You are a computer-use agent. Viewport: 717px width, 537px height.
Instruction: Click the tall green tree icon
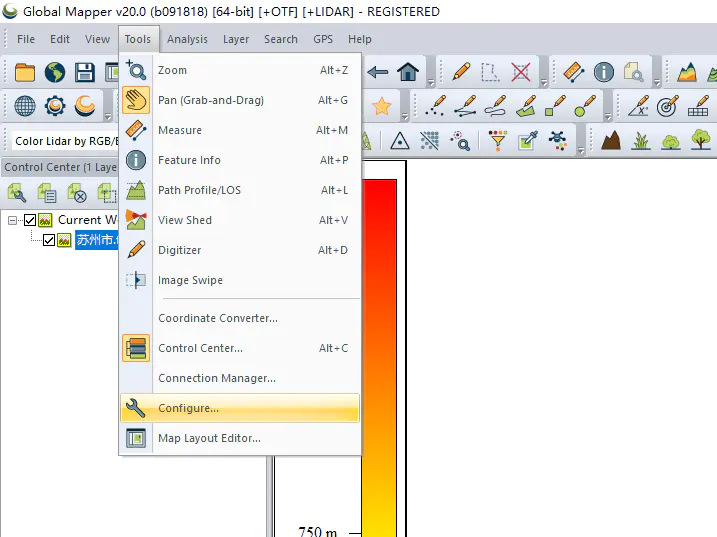pyautogui.click(x=701, y=140)
